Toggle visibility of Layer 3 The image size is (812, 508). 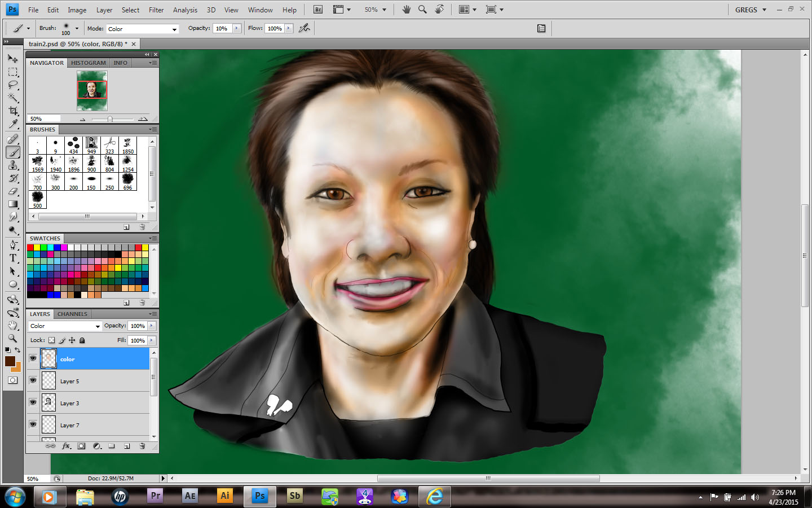(33, 402)
